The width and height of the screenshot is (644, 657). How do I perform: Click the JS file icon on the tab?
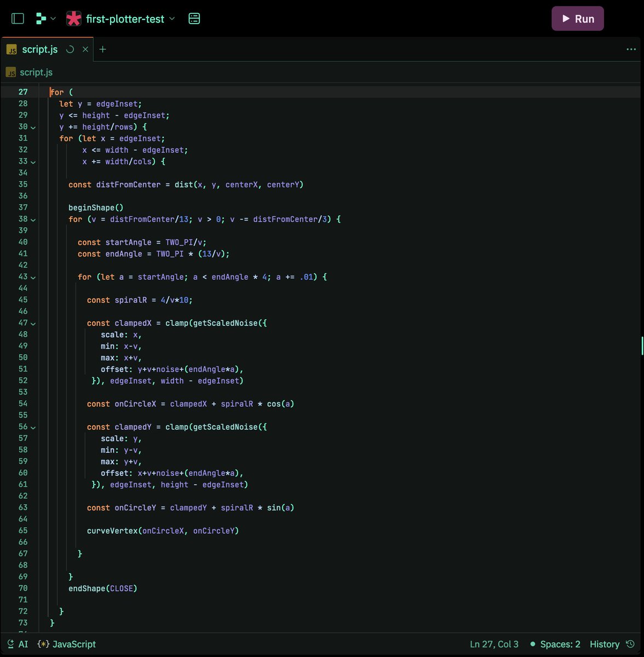tap(12, 49)
